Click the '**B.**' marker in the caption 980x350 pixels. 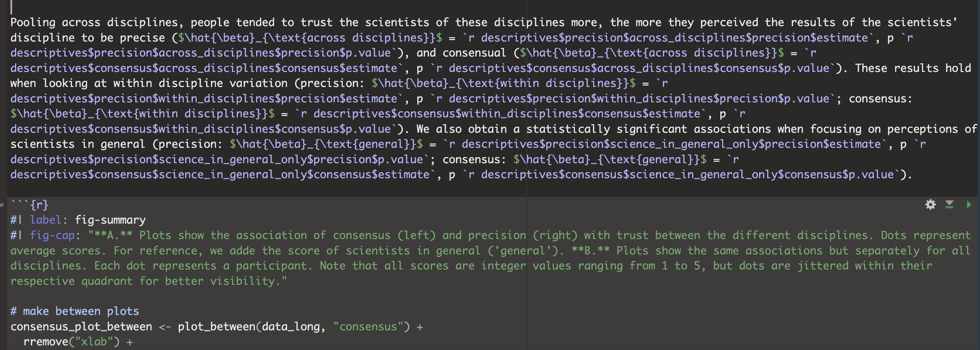point(590,251)
